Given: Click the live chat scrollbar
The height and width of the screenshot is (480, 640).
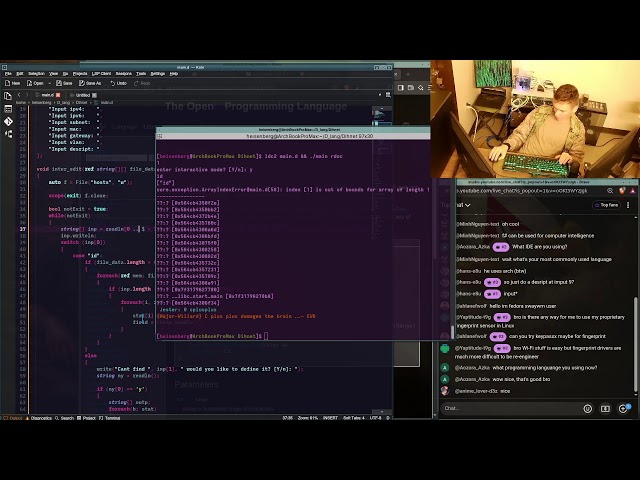Looking at the screenshot, I should pyautogui.click(x=635, y=345).
